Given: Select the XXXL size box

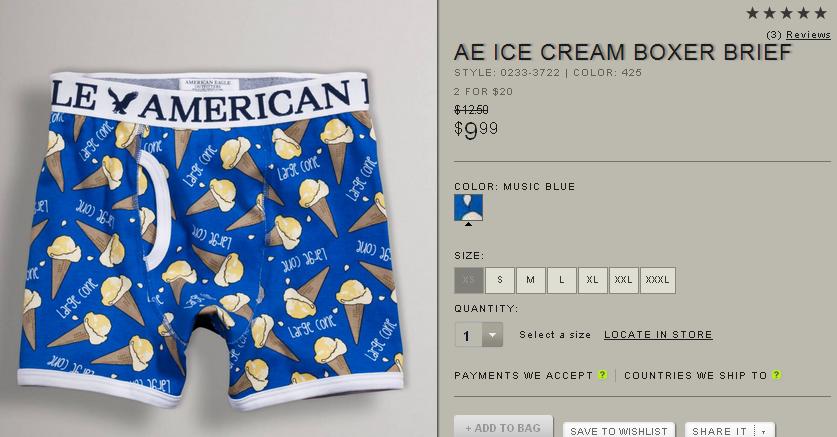Looking at the screenshot, I should point(658,280).
